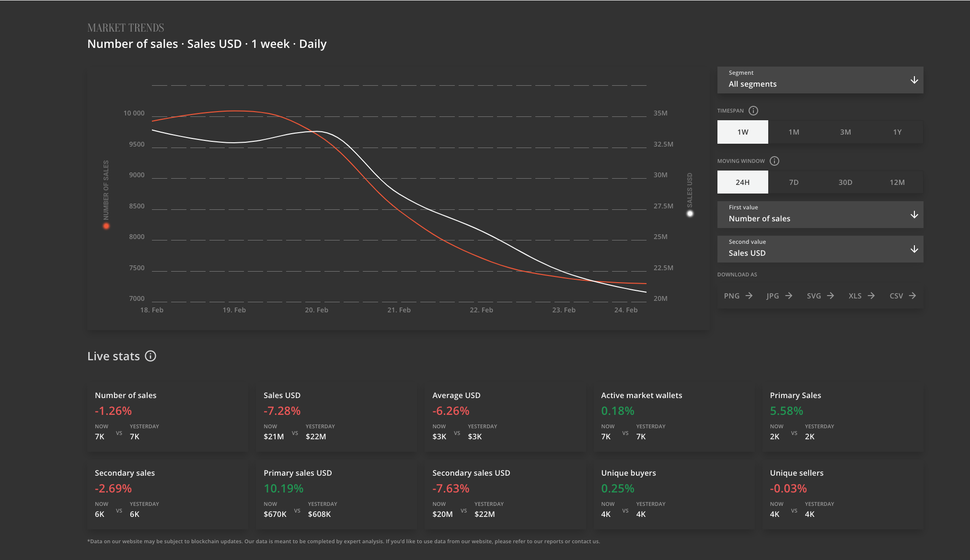Viewport: 970px width, 560px height.
Task: Set moving window to 7D
Action: pyautogui.click(x=794, y=182)
